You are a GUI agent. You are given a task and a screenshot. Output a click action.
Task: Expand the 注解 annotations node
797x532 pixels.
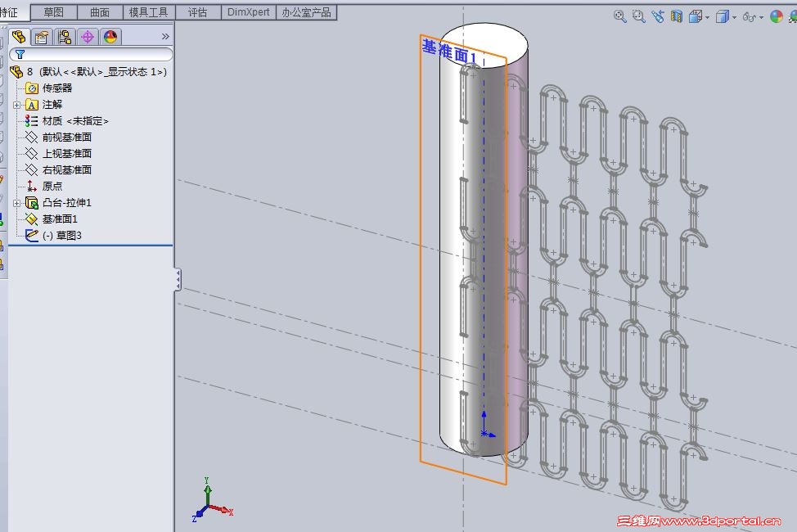(16, 105)
